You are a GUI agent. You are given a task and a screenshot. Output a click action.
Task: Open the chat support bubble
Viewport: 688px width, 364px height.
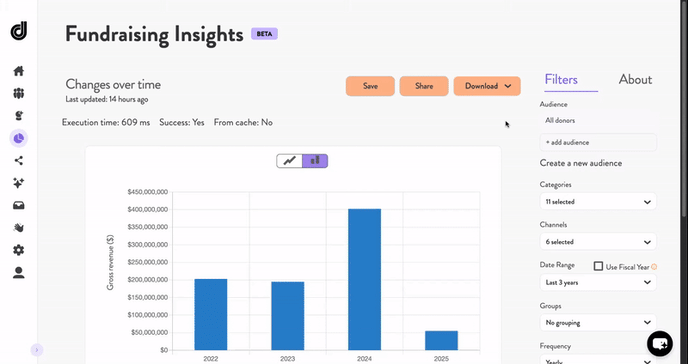point(659,343)
